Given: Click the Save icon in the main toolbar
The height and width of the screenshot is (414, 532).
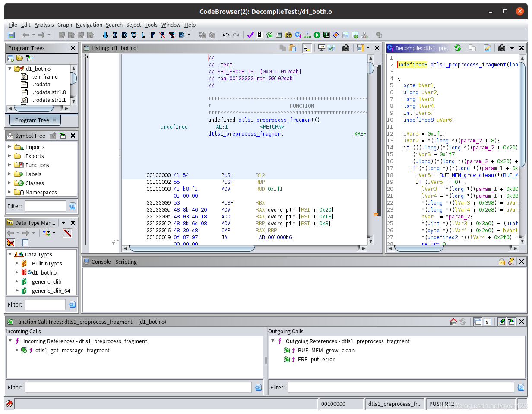Looking at the screenshot, I should click(x=11, y=35).
